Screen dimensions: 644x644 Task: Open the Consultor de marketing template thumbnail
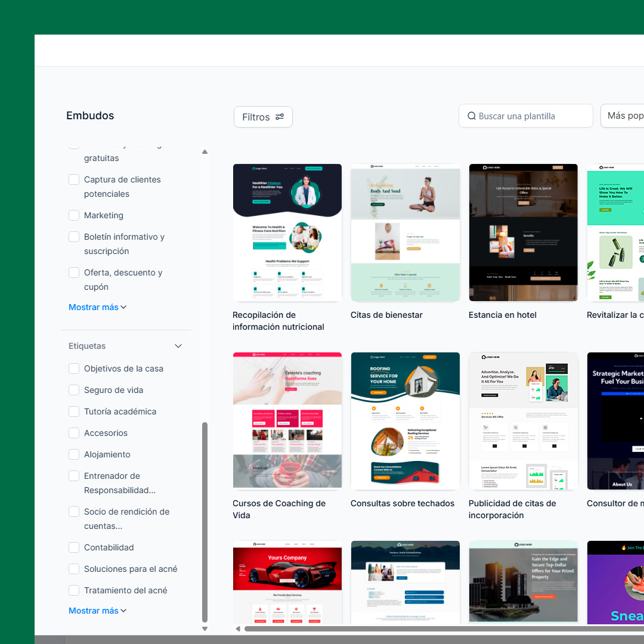(615, 420)
